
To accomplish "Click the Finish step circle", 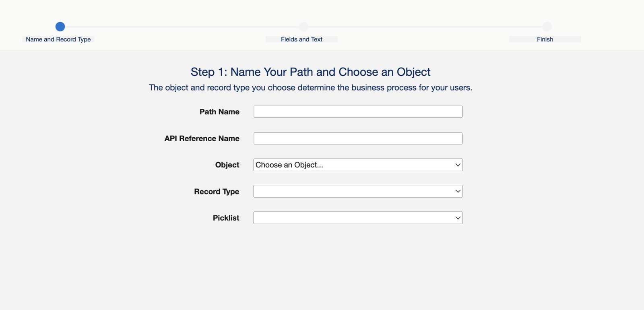I will [547, 27].
